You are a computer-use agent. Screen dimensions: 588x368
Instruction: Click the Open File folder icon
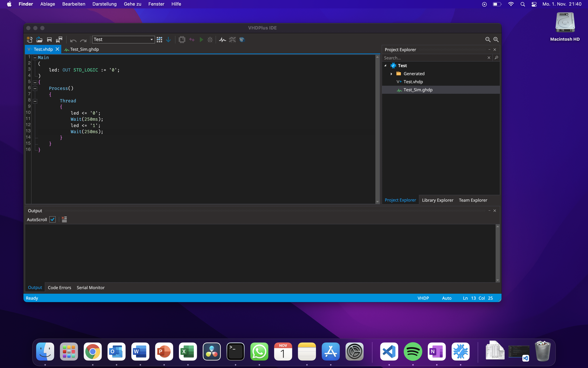coord(39,39)
